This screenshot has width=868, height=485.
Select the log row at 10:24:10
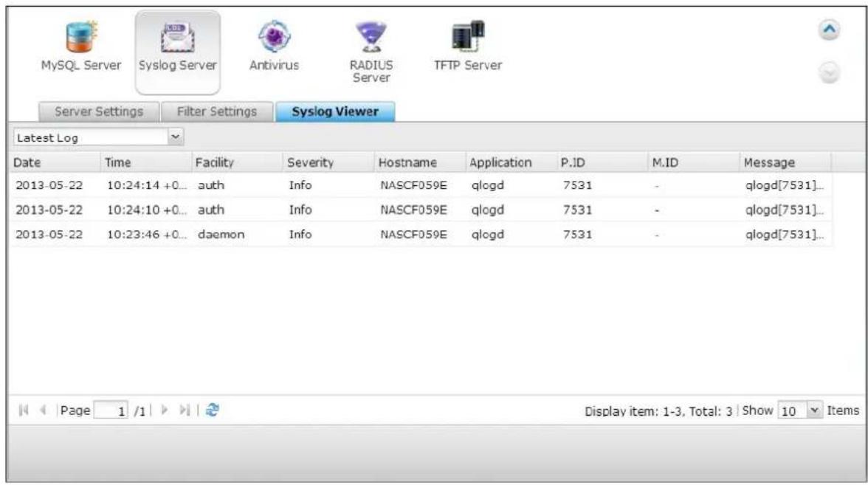pos(421,210)
